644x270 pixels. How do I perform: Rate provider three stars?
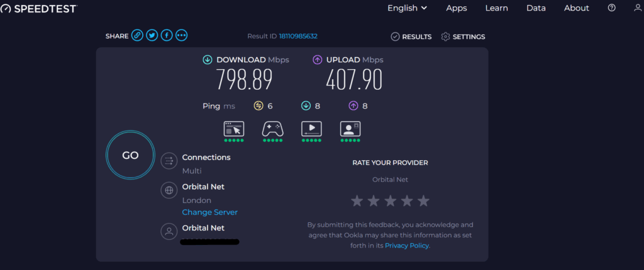(390, 201)
